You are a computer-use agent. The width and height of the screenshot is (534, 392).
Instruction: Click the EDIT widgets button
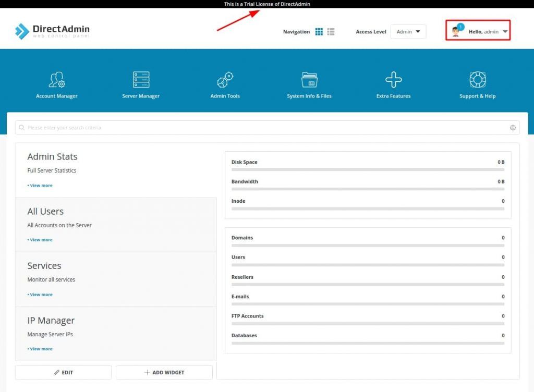[x=63, y=373]
